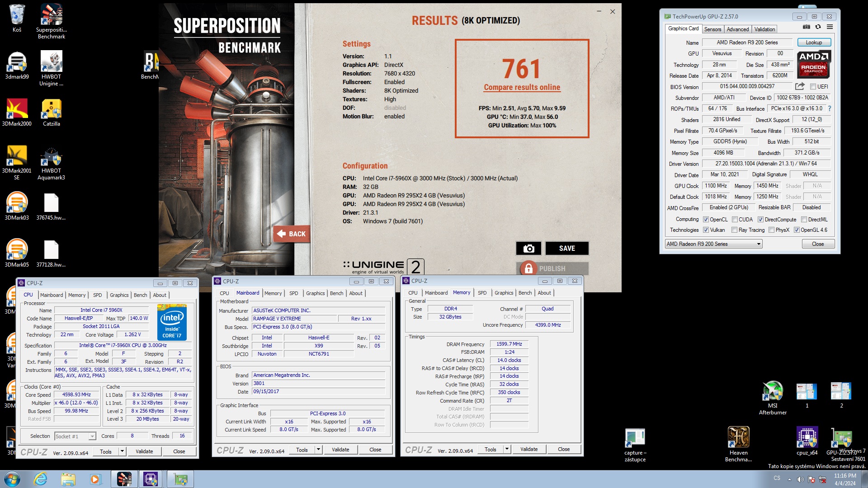Screen dimensions: 868x488
Task: Open capture – zástupce desktop shortcut
Action: click(635, 445)
